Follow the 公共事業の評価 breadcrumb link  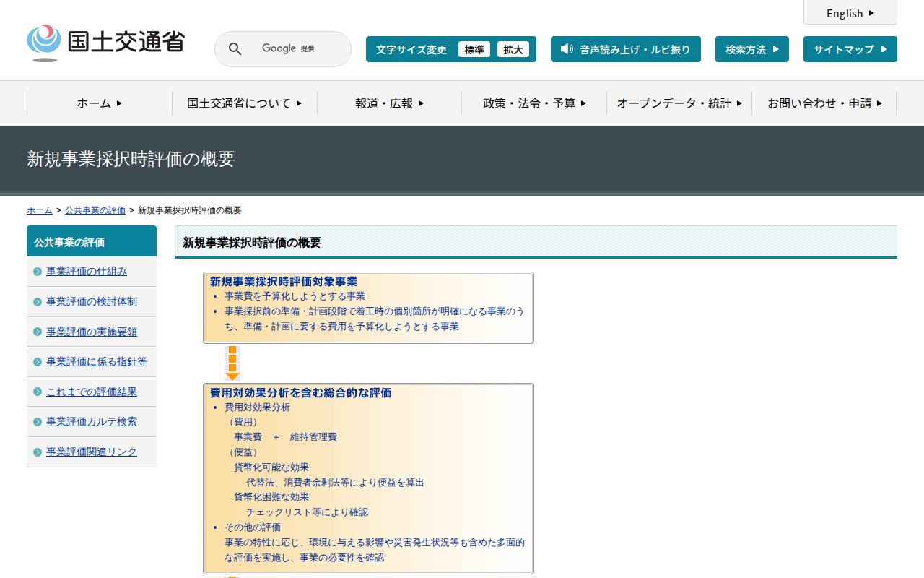coord(95,210)
